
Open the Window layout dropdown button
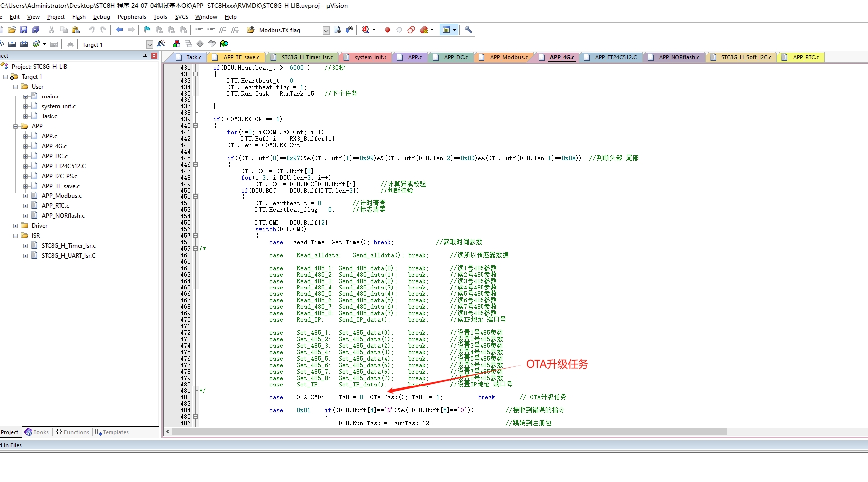449,30
